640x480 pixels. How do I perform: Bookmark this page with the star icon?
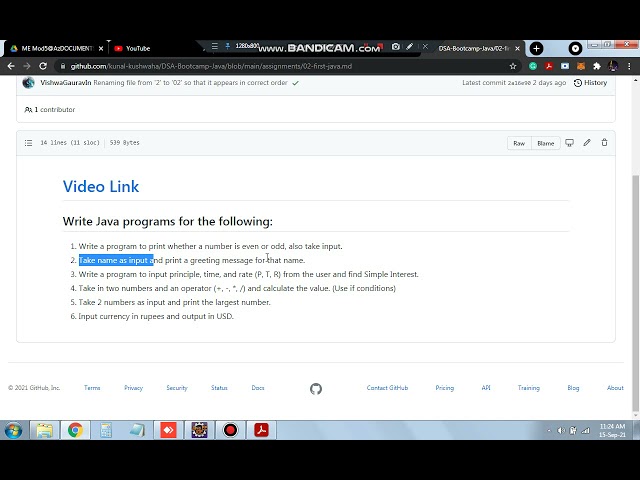(x=513, y=66)
